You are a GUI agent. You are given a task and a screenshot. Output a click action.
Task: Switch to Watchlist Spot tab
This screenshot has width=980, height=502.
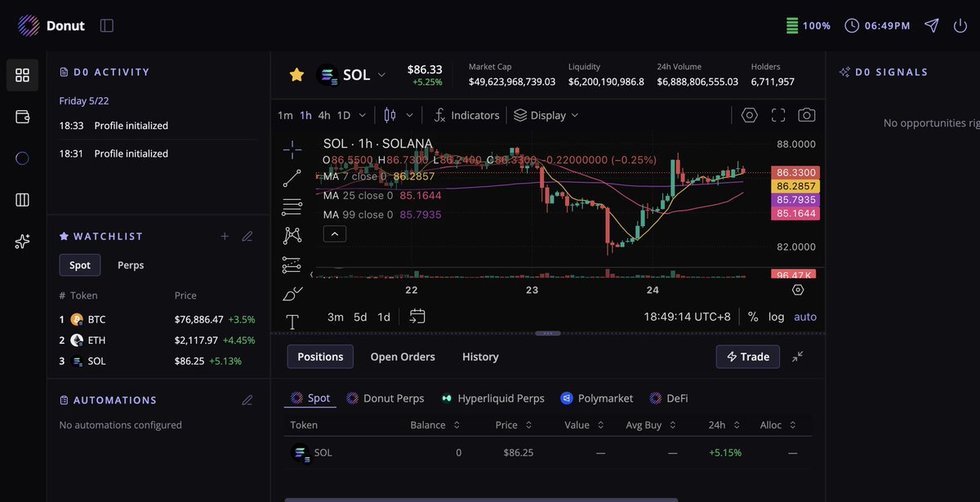80,265
